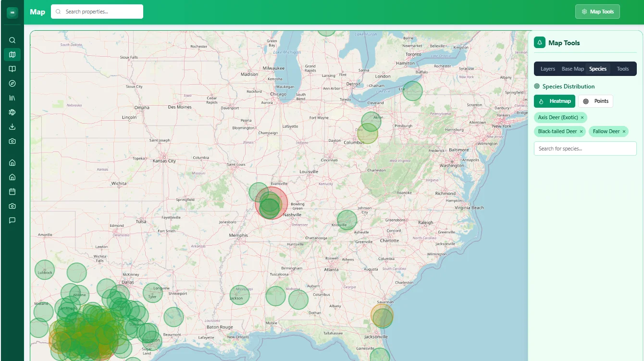Open the library shelves icon in the sidebar
The image size is (644, 361).
pos(12,98)
